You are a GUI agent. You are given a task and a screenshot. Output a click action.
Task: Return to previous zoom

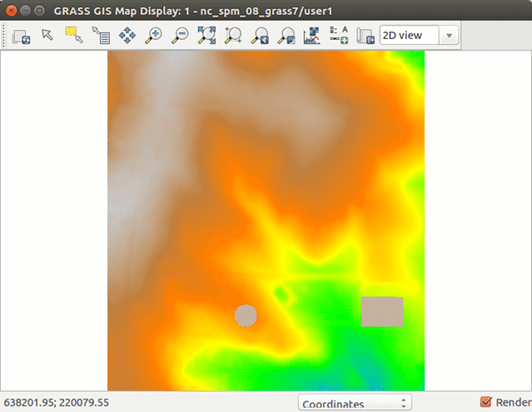click(x=261, y=36)
